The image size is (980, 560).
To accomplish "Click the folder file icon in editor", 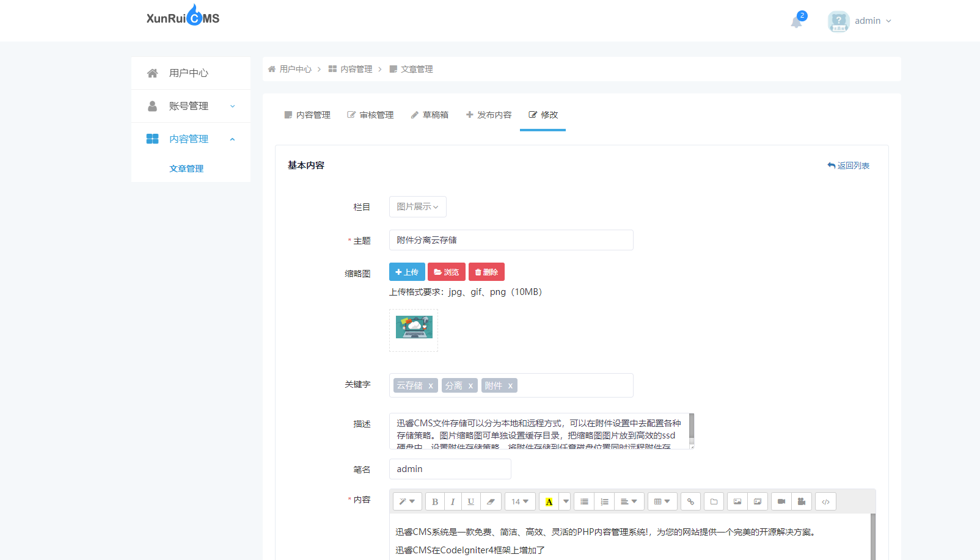I will coord(714,501).
